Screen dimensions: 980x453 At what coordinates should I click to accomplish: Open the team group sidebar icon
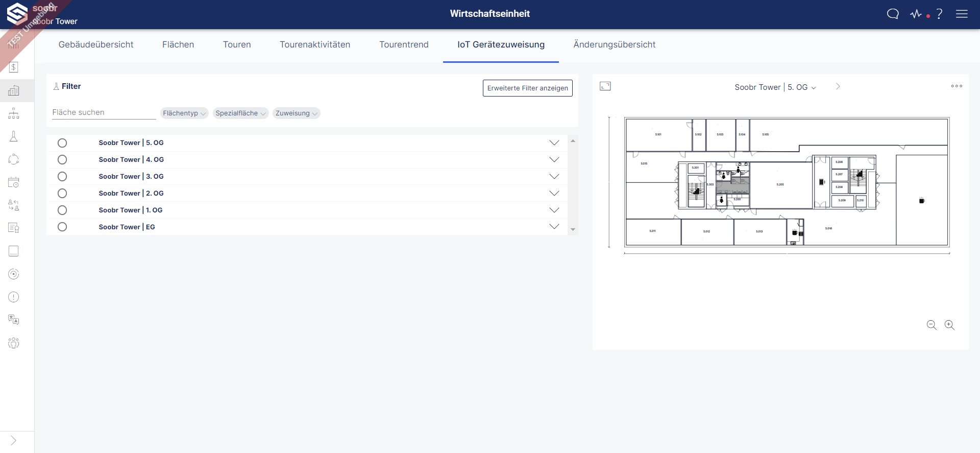coord(14,343)
